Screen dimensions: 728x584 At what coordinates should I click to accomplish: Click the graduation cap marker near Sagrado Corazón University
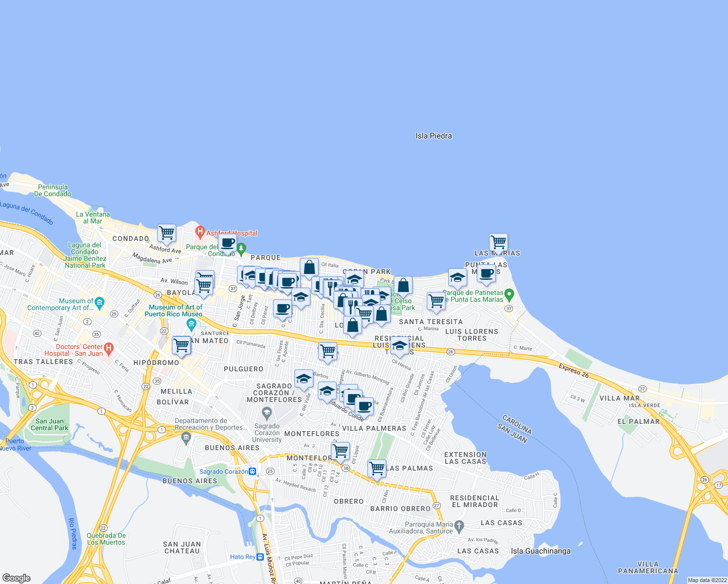(x=304, y=380)
